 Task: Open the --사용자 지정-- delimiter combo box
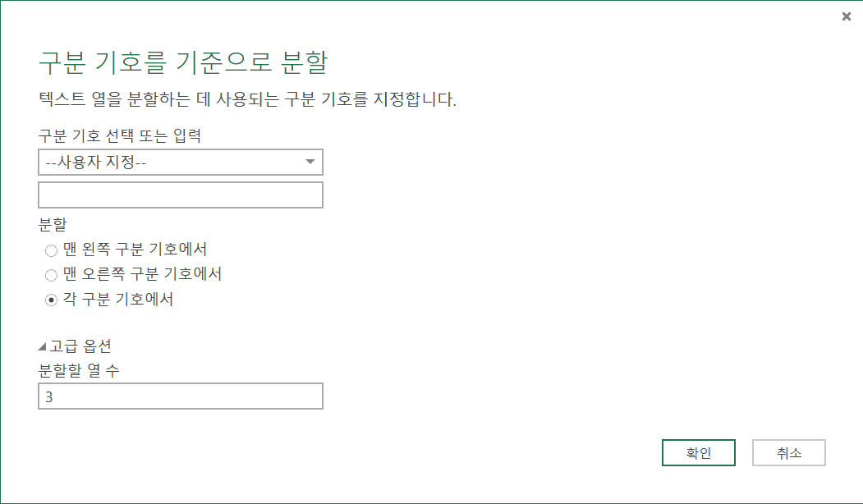172,162
